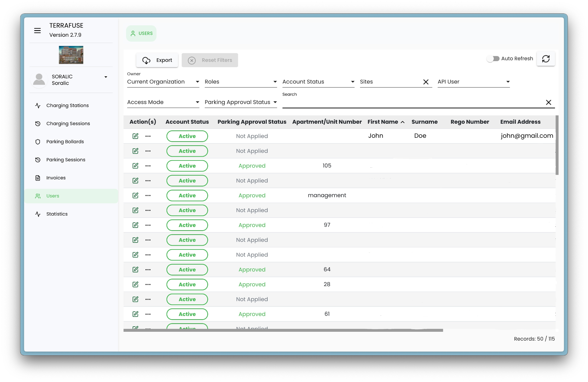Screen dimensions: 588x382
Task: Open the Roles dropdown
Action: pyautogui.click(x=241, y=82)
